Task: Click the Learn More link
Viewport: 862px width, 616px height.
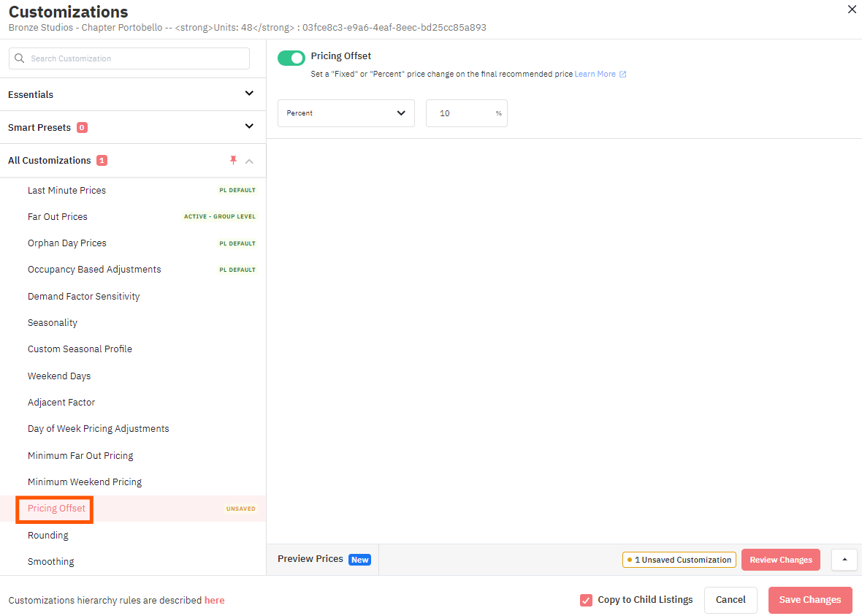Action: point(595,75)
